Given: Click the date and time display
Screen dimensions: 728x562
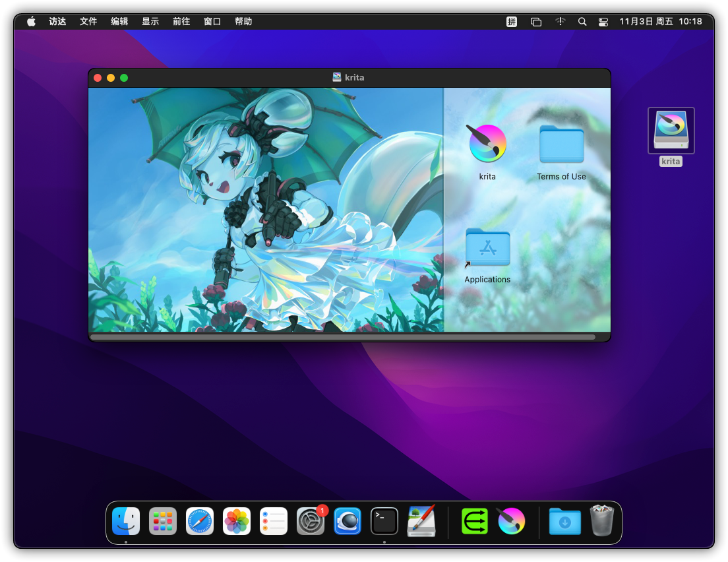Looking at the screenshot, I should 661,21.
